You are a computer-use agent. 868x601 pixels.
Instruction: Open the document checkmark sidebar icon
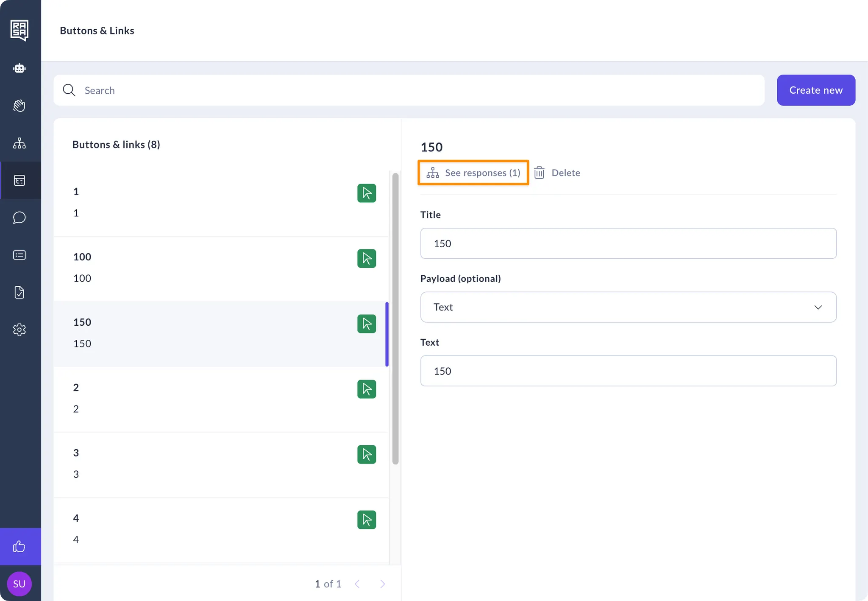pyautogui.click(x=19, y=292)
